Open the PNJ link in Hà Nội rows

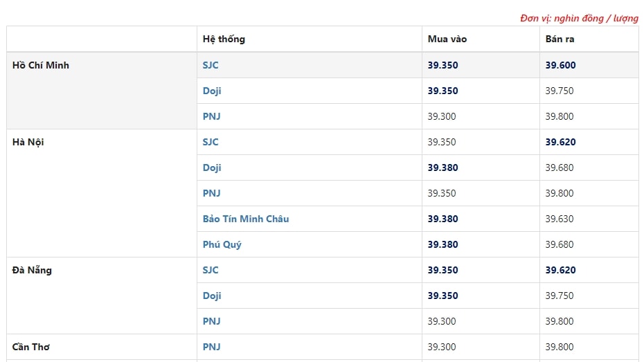pyautogui.click(x=211, y=193)
